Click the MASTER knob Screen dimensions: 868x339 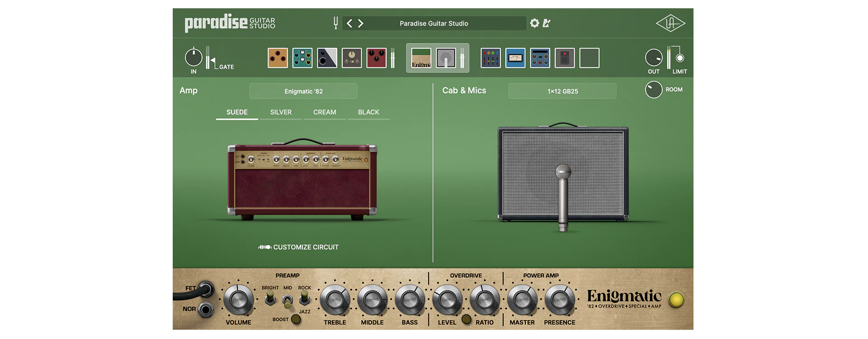point(522,300)
